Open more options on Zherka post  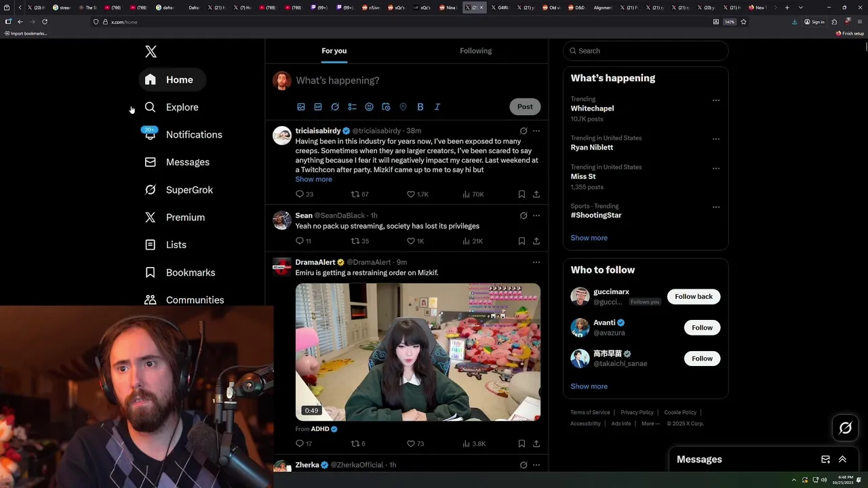(536, 465)
